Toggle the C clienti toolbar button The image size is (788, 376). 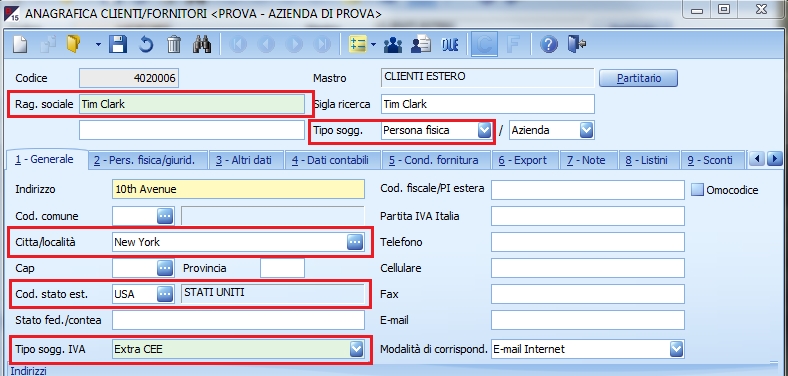(x=484, y=45)
